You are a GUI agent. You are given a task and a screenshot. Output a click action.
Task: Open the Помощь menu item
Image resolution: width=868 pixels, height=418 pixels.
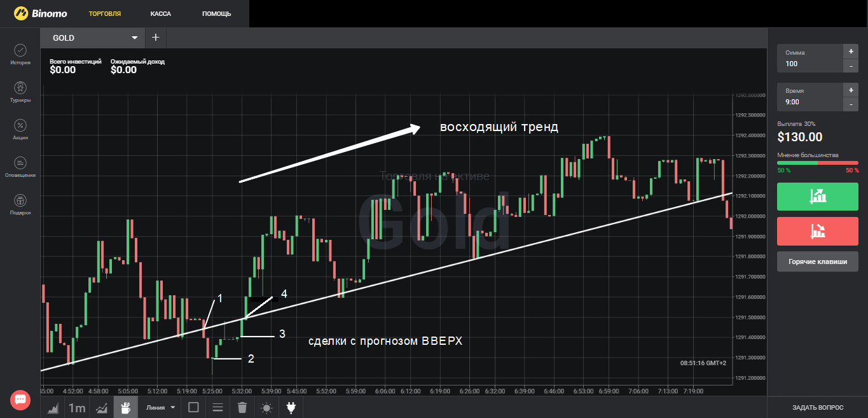216,13
